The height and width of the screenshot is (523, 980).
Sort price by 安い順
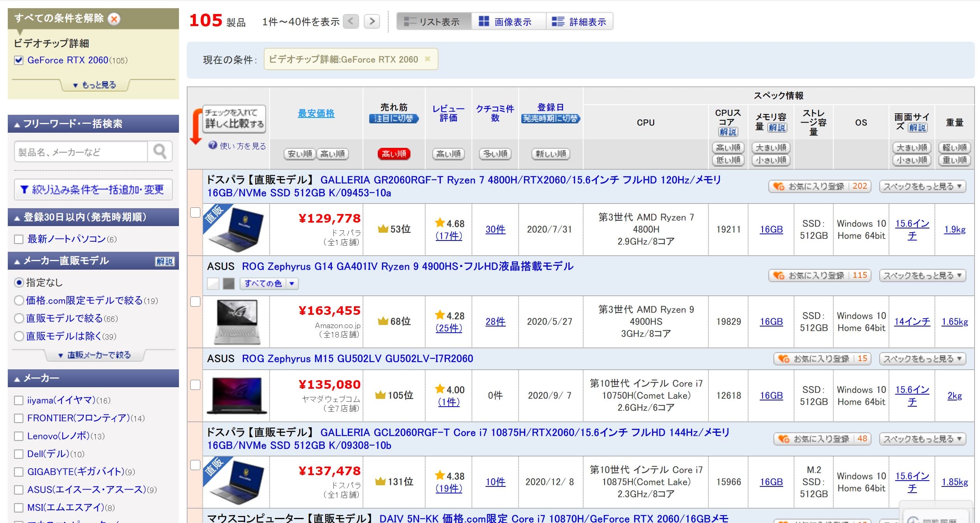(300, 154)
